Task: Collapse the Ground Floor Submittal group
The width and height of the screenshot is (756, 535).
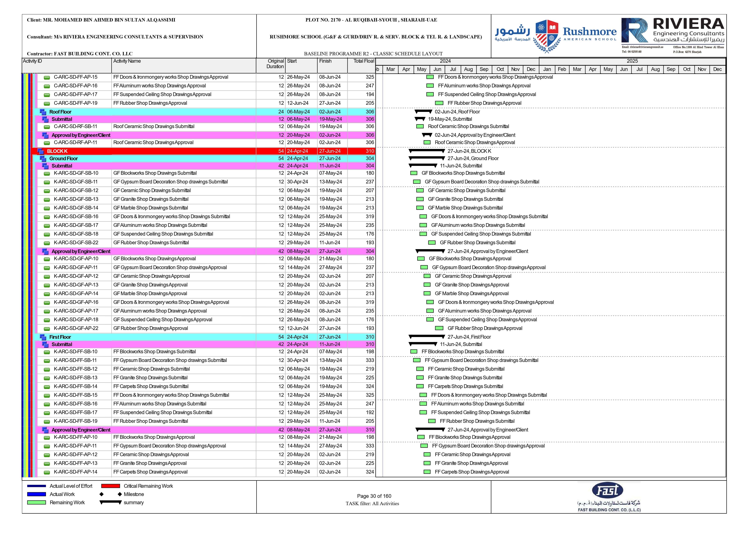Action: [45, 166]
